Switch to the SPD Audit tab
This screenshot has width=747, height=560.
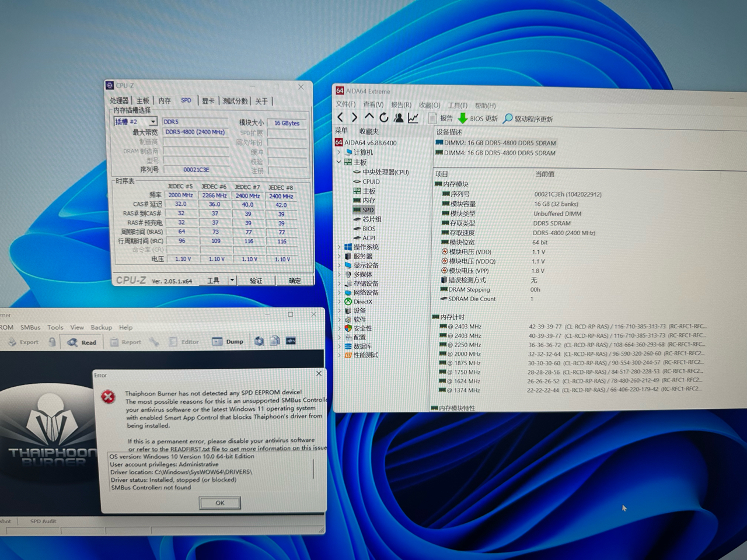(42, 521)
